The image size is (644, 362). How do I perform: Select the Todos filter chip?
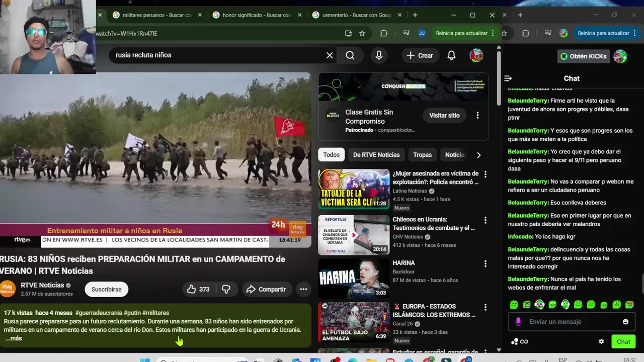click(332, 155)
